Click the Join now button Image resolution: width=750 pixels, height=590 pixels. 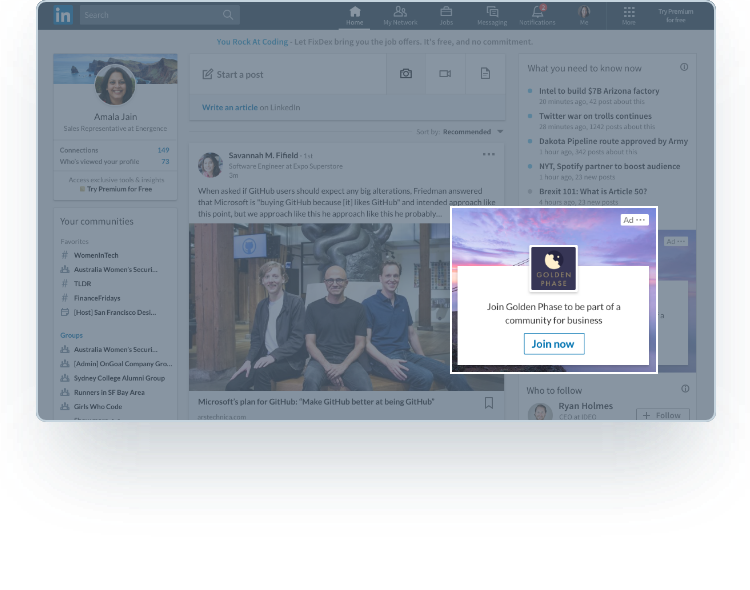554,344
